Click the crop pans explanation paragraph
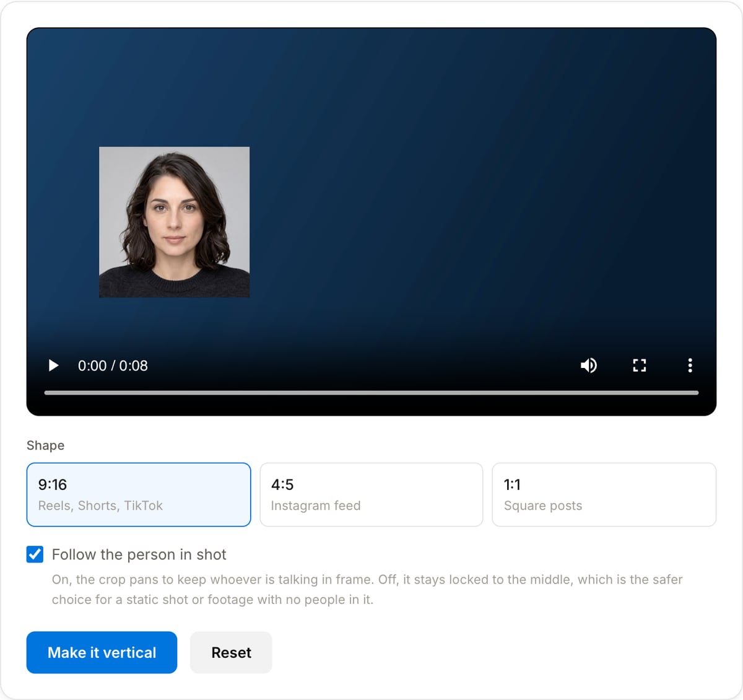This screenshot has width=743, height=700. 367,589
